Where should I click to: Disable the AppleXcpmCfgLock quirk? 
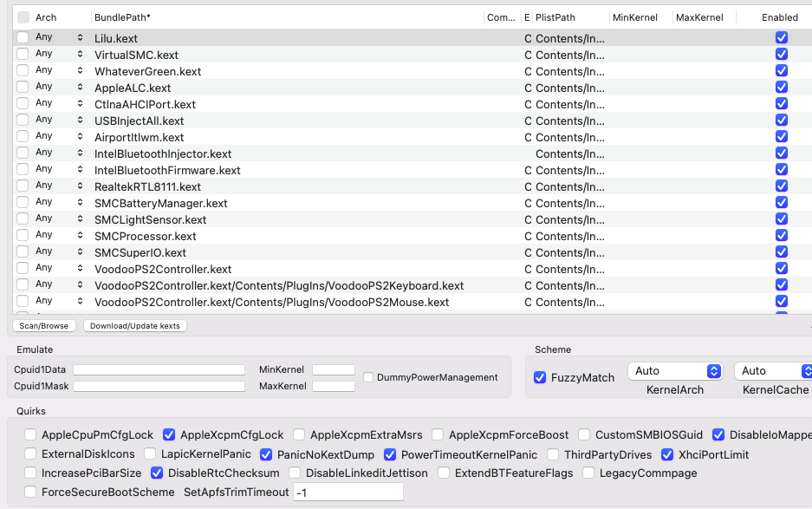(169, 434)
